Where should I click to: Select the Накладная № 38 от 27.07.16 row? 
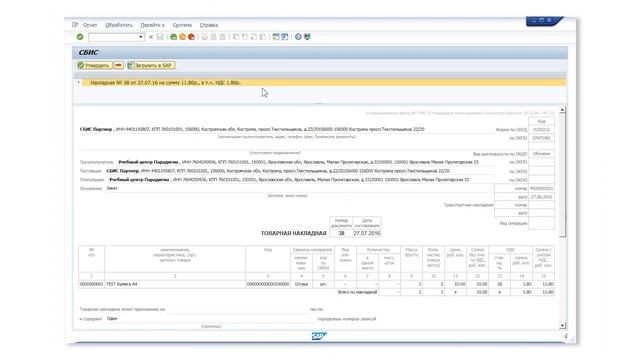[x=324, y=82]
